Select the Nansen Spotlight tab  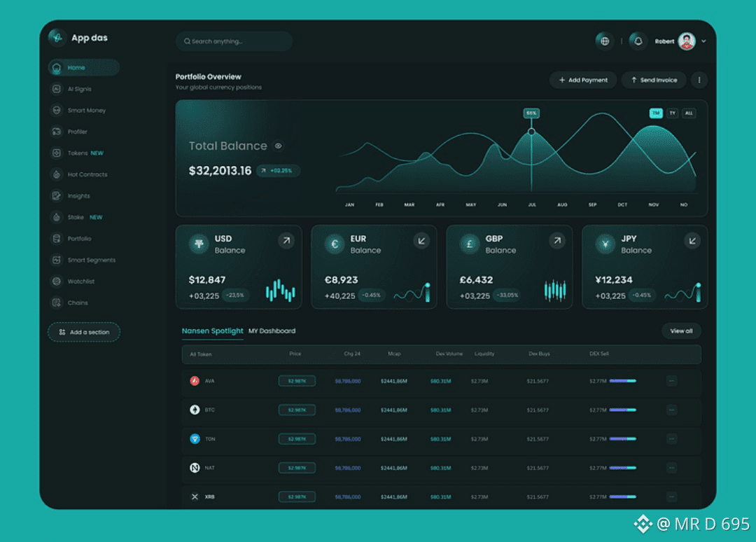tap(212, 331)
